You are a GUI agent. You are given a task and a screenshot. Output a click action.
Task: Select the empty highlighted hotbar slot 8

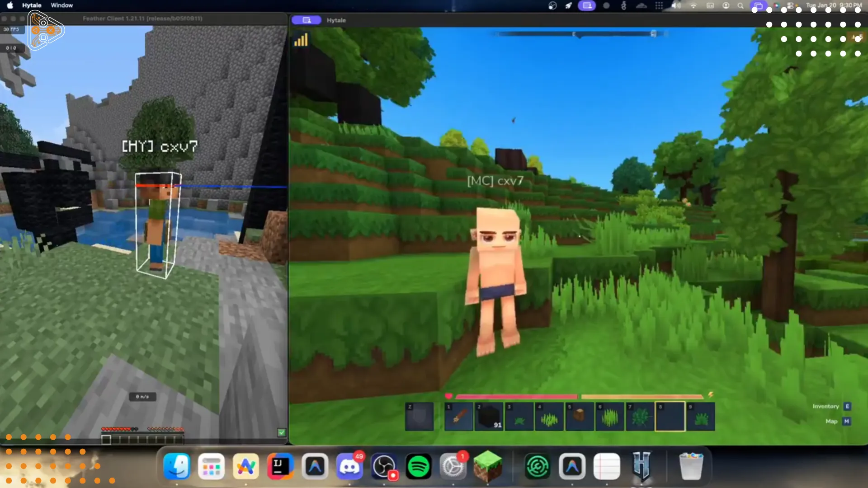click(670, 416)
